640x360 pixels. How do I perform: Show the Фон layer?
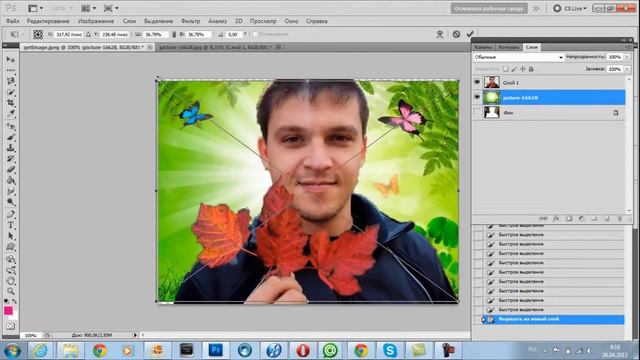(x=477, y=112)
